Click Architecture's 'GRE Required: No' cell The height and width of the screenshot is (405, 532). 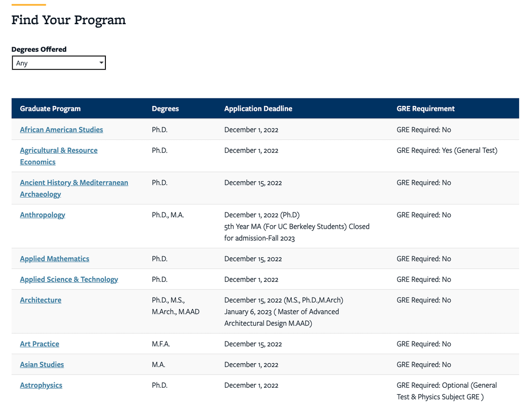point(424,300)
